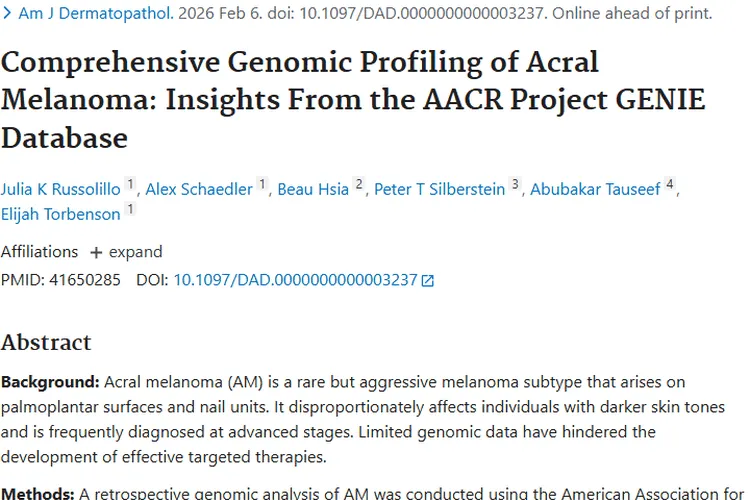
Task: Click the Beau Hsia author link
Action: coord(314,189)
